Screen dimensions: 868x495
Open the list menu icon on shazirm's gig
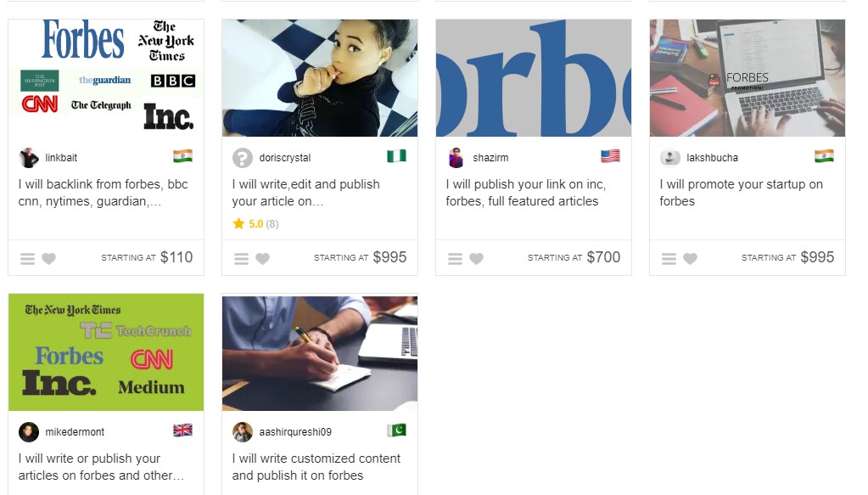coord(455,259)
